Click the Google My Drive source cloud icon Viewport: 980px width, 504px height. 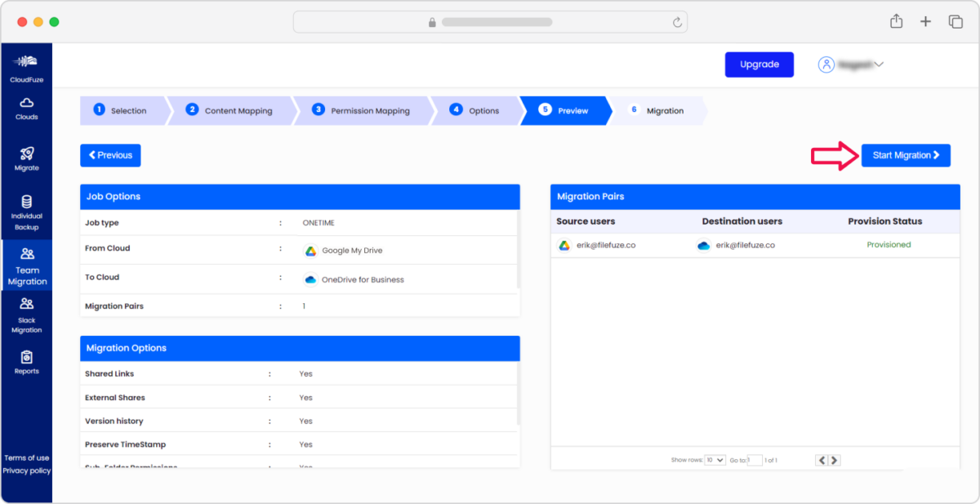[x=311, y=252]
